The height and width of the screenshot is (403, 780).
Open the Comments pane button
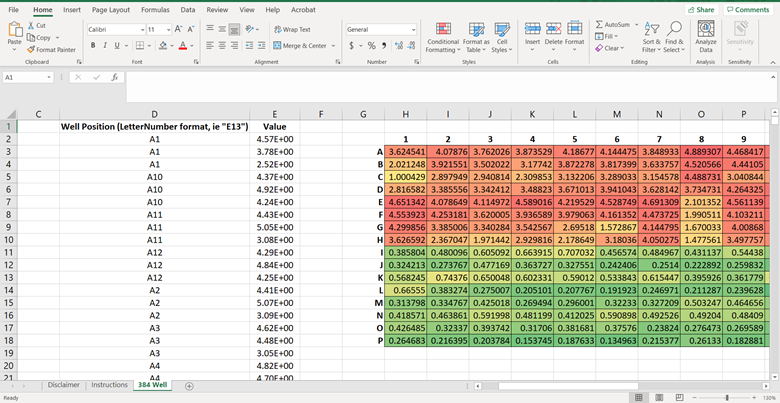point(748,9)
